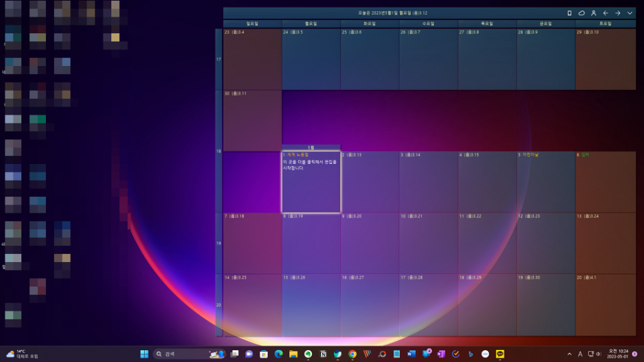The width and height of the screenshot is (644, 362).
Task: Go to previous month with left arrow
Action: (605, 13)
